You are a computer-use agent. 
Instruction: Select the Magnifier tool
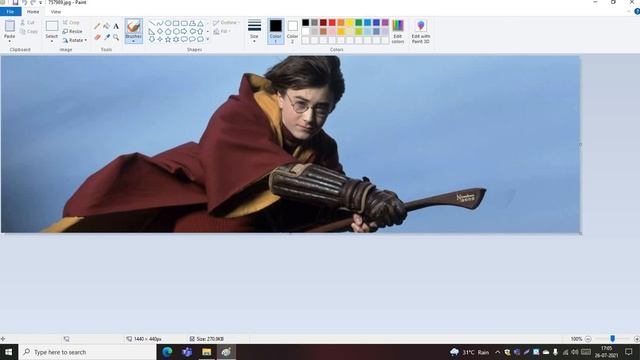click(x=116, y=38)
